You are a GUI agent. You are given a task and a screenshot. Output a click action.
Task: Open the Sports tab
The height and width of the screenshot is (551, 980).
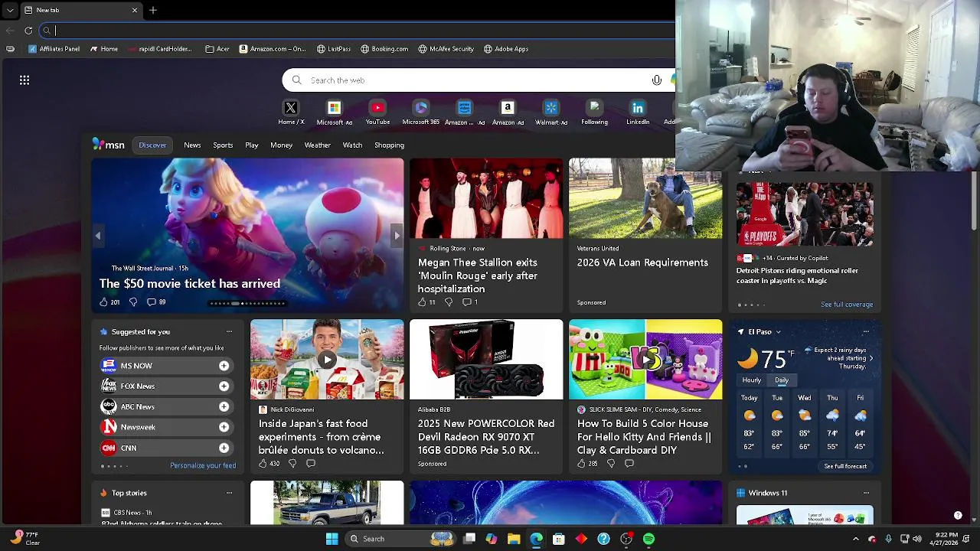coord(223,145)
